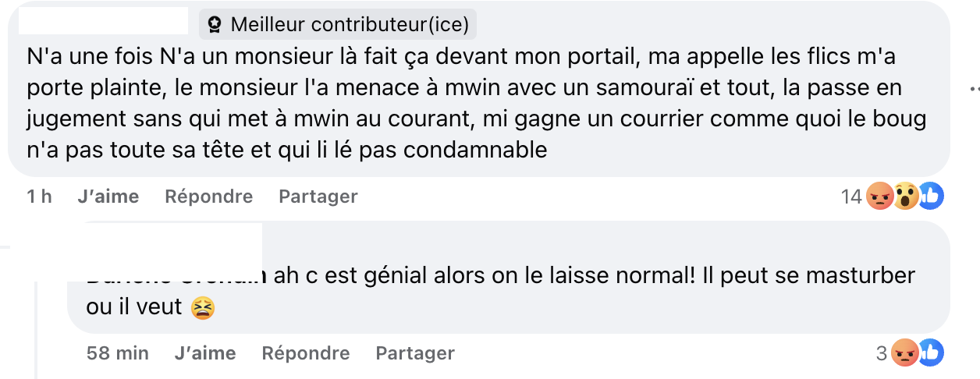
Task: Click the angry reaction on the reply
Action: [905, 353]
